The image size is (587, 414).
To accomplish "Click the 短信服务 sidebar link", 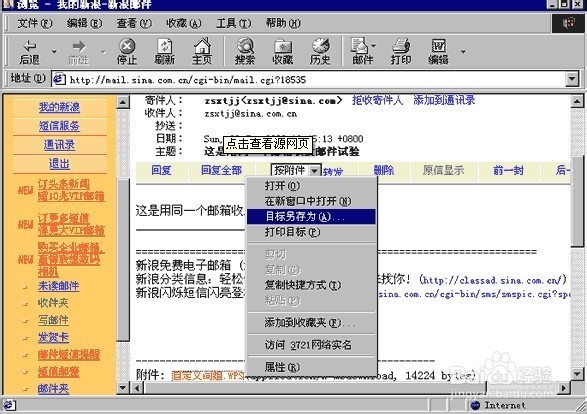I will point(59,126).
